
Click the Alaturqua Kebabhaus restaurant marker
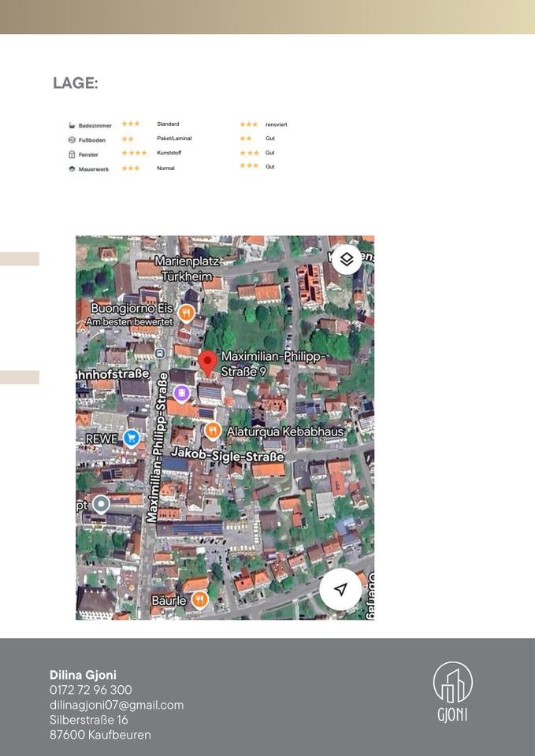point(213,431)
